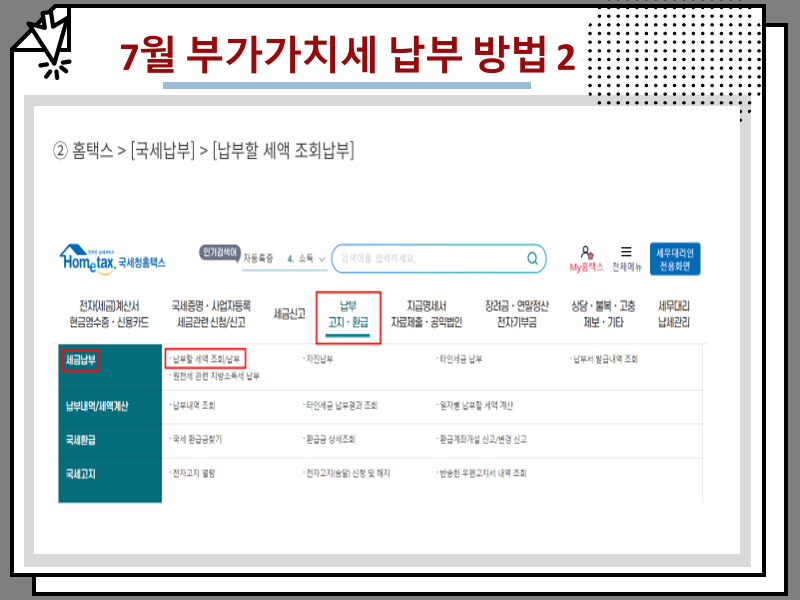Image resolution: width=800 pixels, height=600 pixels.
Task: Click the search magnifier icon
Action: 532,259
